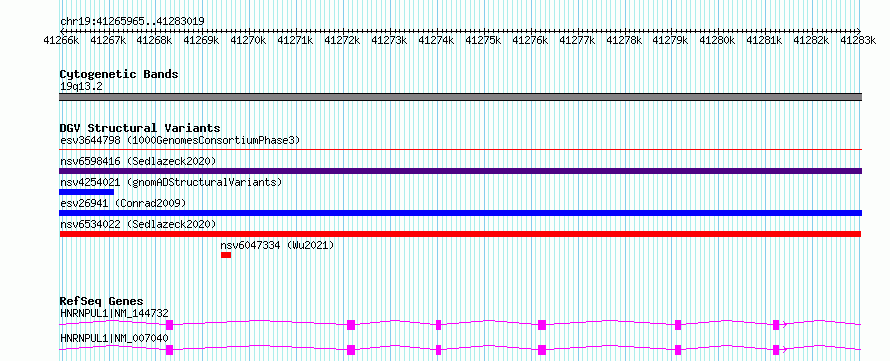
Task: Click the 41281k ruler tick label
Action: tap(763, 40)
